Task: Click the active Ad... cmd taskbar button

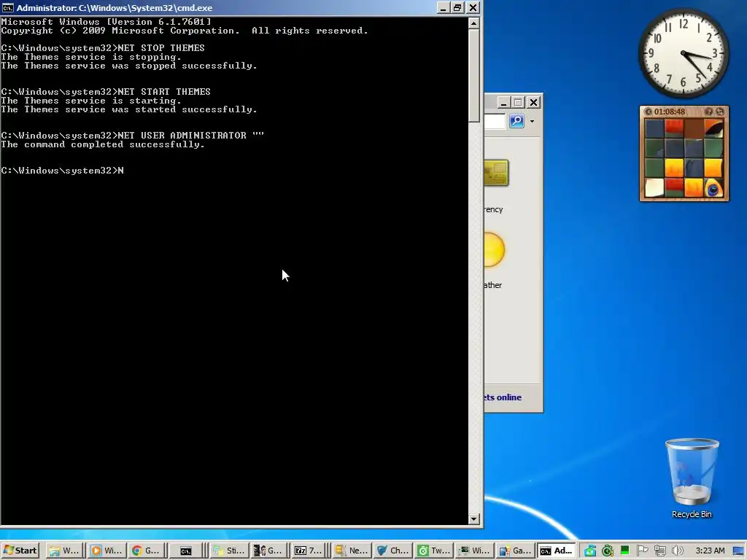Action: pyautogui.click(x=557, y=551)
